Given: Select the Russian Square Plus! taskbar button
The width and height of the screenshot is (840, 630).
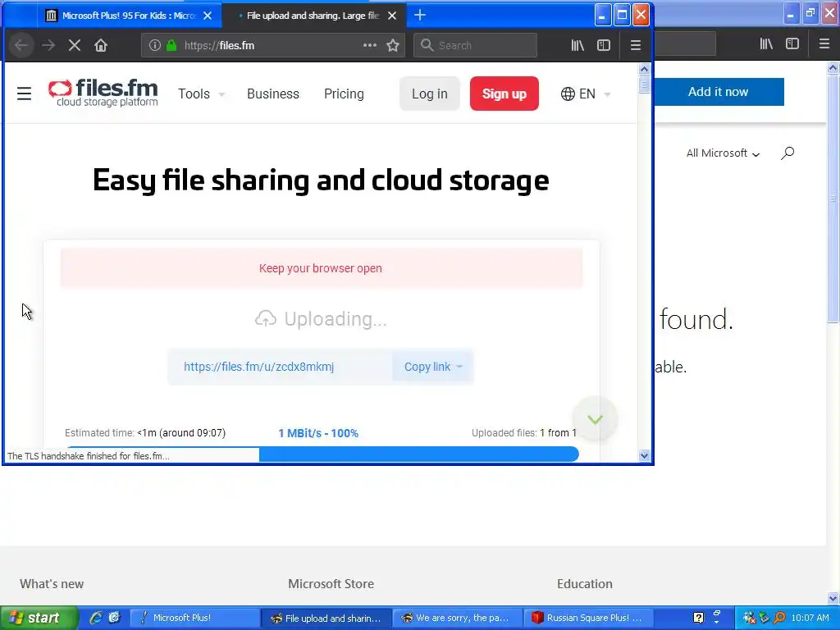Looking at the screenshot, I should pyautogui.click(x=588, y=618).
